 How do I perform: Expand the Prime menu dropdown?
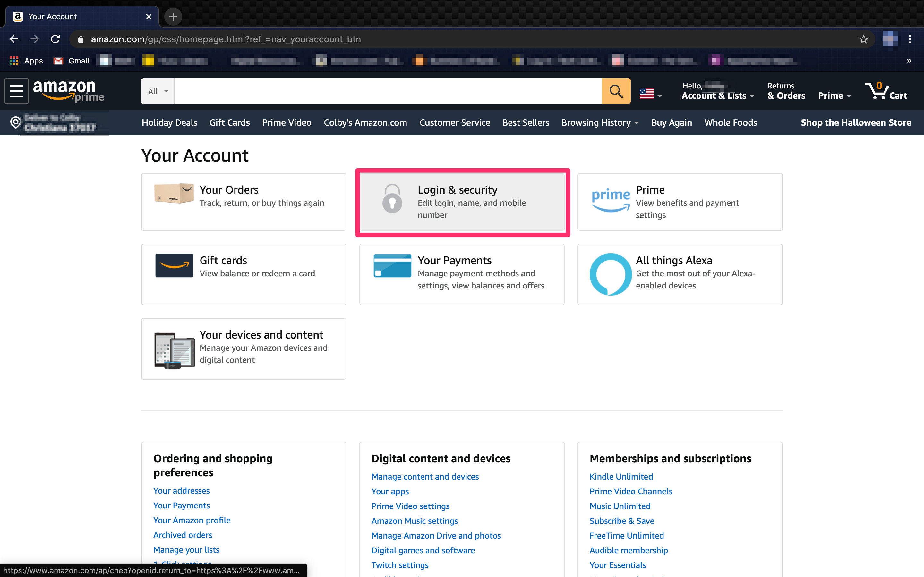(x=833, y=92)
